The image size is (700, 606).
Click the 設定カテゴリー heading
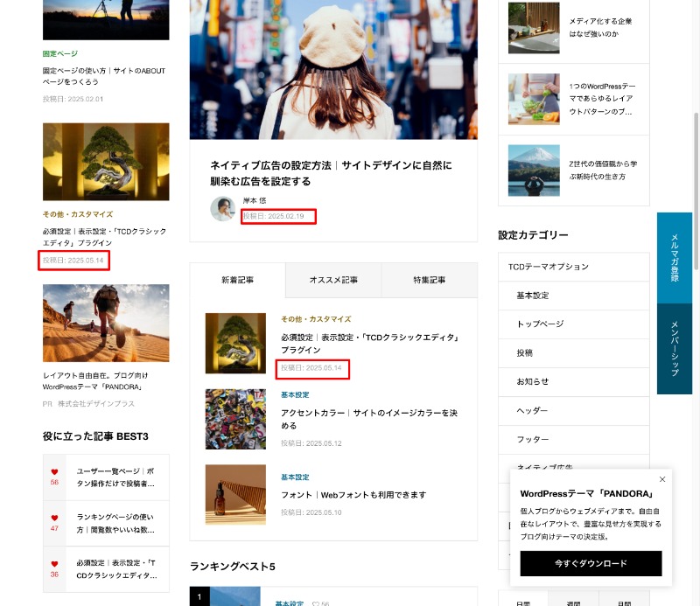click(533, 234)
